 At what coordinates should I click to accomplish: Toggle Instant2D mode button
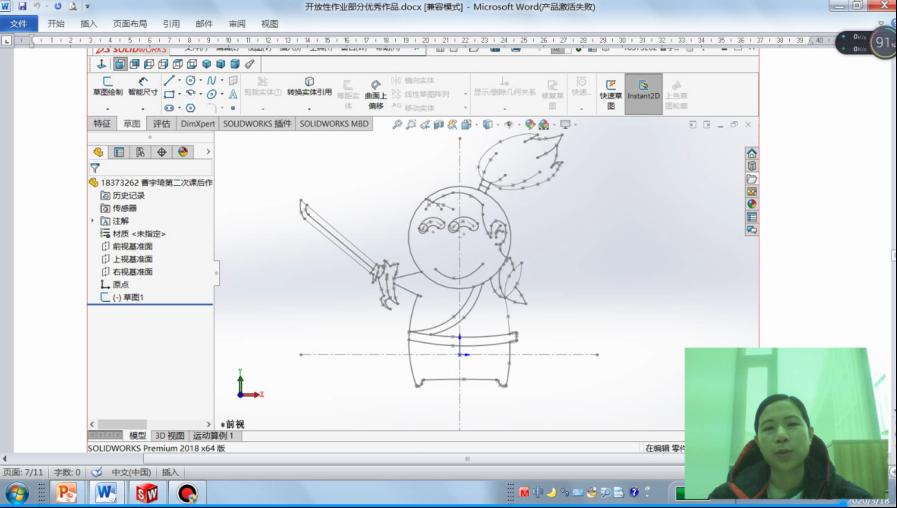coord(643,91)
